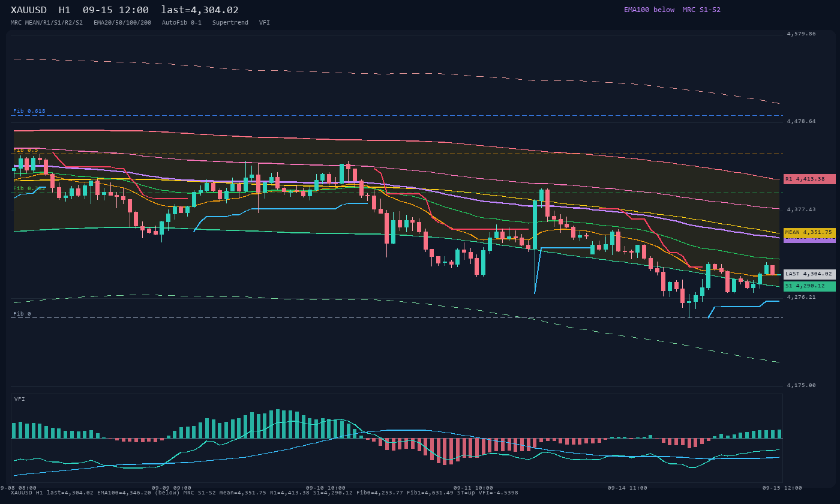Click the 4,377.43 price axis label
The width and height of the screenshot is (840, 504).
click(x=802, y=209)
